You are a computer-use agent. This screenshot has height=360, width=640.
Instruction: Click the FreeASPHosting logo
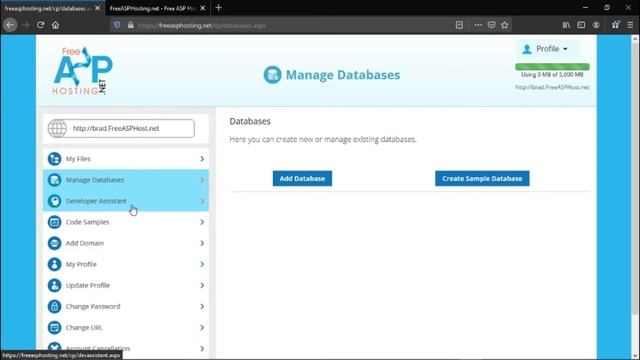(82, 71)
